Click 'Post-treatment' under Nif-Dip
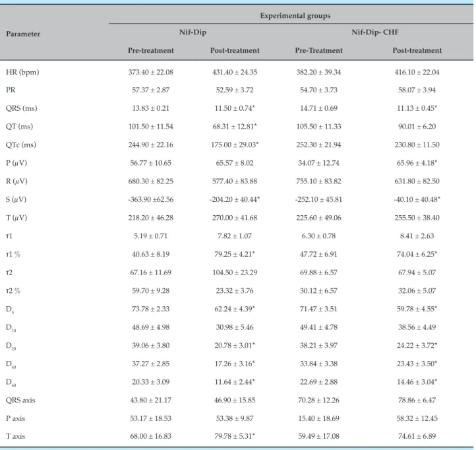476x450 pixels. pos(235,50)
